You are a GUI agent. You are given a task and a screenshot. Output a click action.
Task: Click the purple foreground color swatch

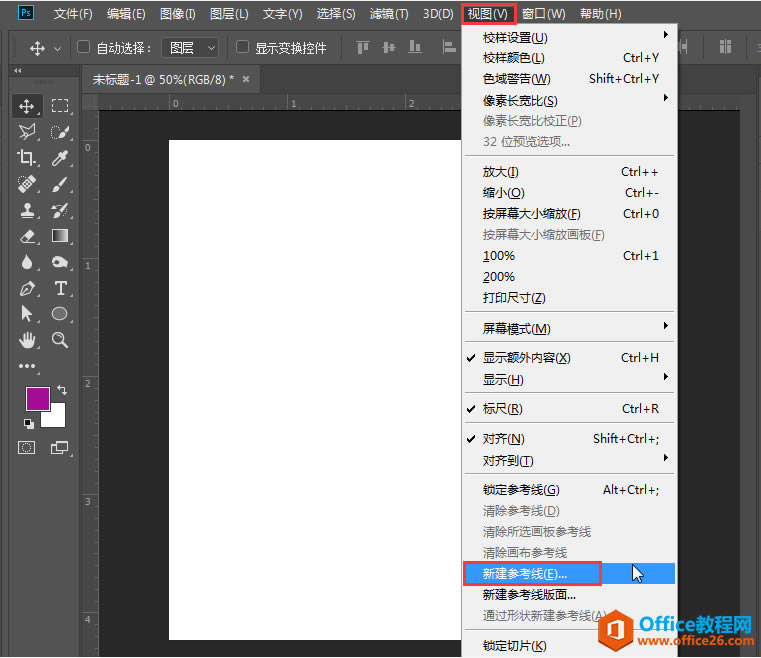[x=37, y=398]
